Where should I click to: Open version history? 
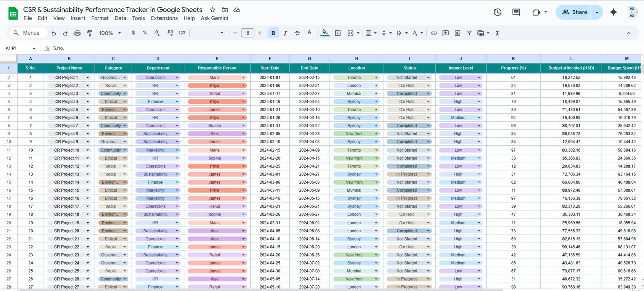(498, 12)
